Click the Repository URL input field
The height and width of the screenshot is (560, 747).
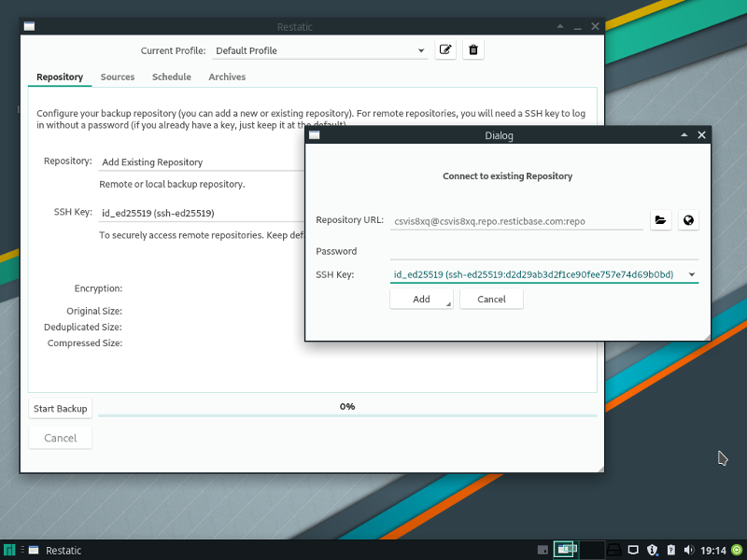[516, 221]
